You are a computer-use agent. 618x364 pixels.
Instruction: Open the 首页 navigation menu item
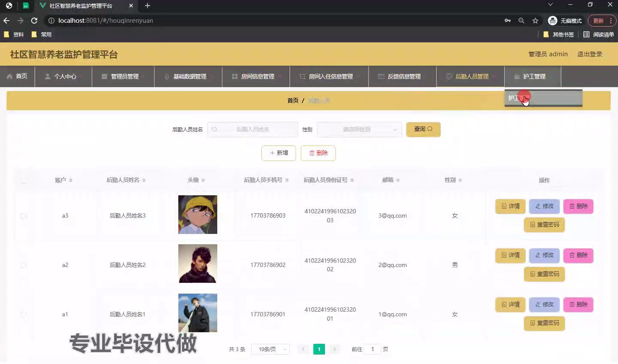coord(18,76)
